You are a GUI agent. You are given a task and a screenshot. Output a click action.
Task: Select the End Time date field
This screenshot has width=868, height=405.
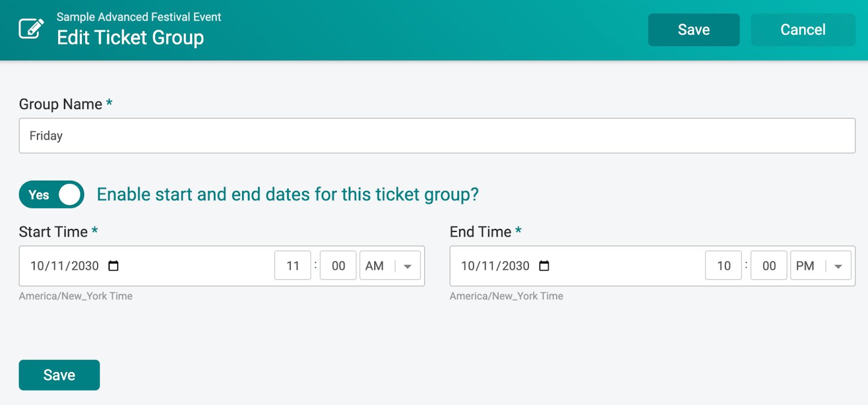[x=494, y=266]
